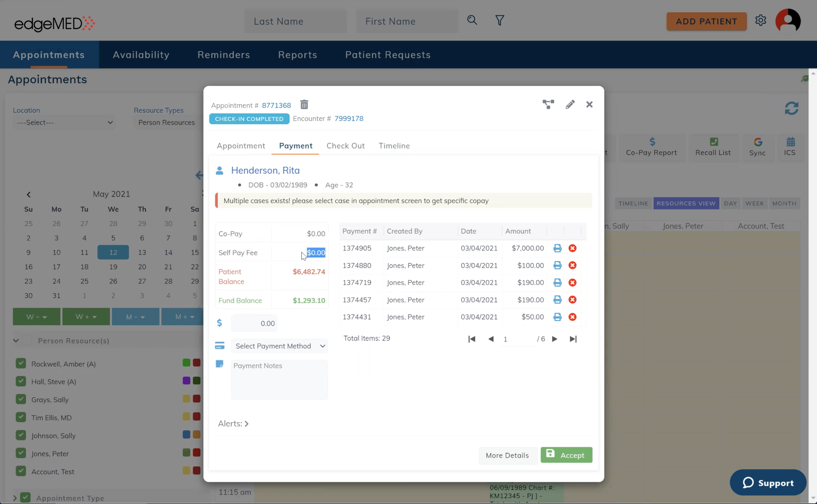Go to the next page of payments
This screenshot has width=817, height=504.
555,339
